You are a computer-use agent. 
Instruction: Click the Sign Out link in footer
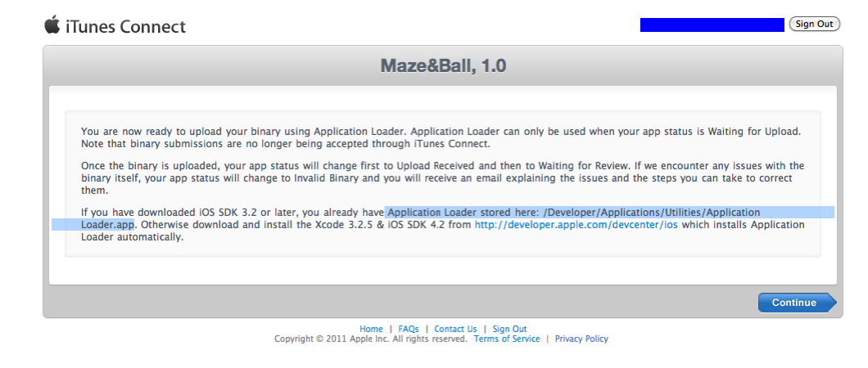coord(509,329)
